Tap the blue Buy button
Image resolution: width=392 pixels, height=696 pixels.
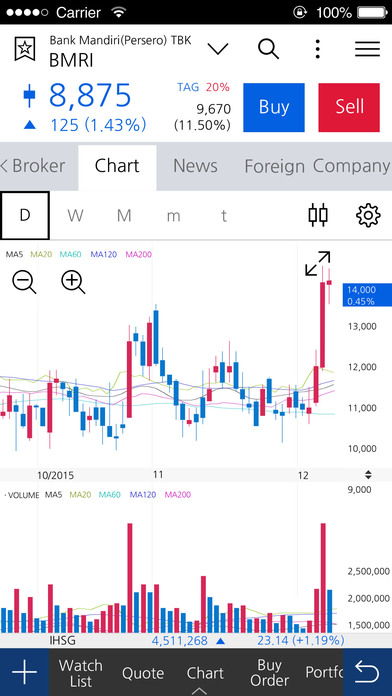point(274,107)
